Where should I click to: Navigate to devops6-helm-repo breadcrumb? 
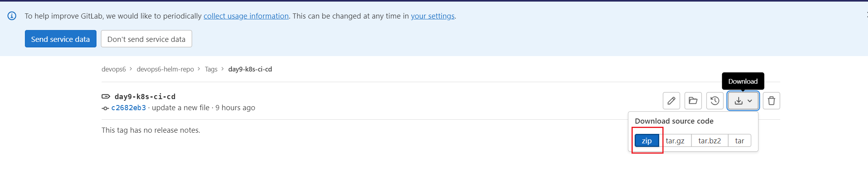(x=165, y=69)
